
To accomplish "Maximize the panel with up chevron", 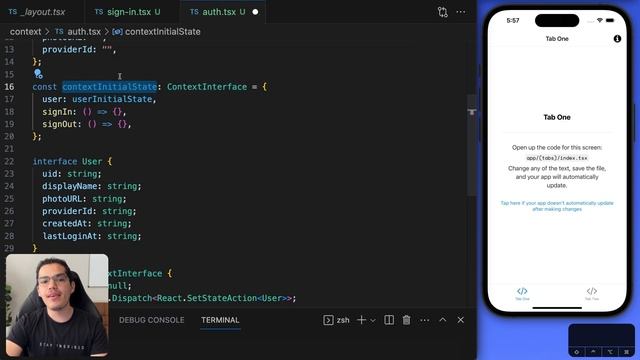I will [x=442, y=320].
